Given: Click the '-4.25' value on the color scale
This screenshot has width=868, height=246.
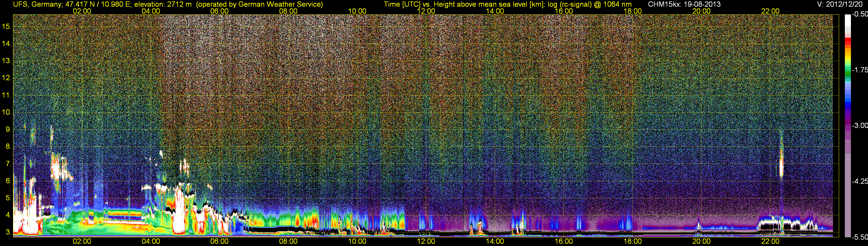Looking at the screenshot, I should pos(860,181).
